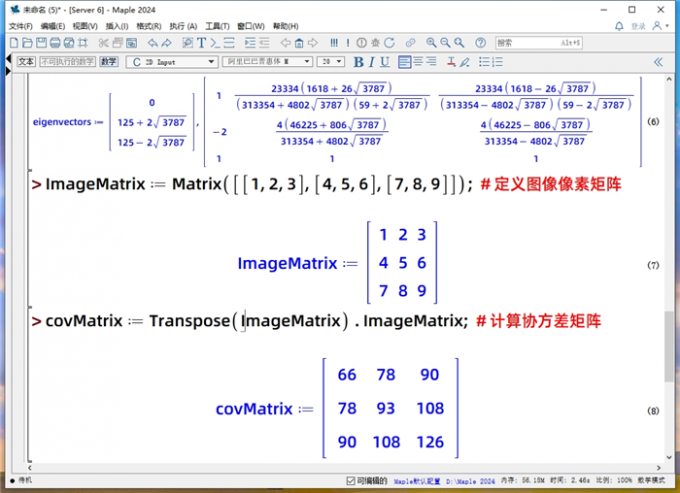The image size is (680, 493).
Task: Center align text
Action: pyautogui.click(x=418, y=62)
